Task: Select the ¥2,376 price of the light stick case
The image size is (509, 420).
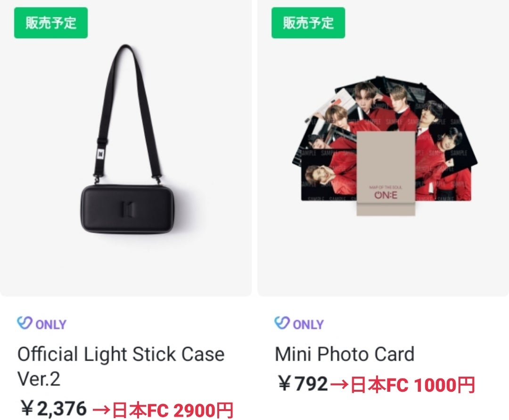Action: 54,408
